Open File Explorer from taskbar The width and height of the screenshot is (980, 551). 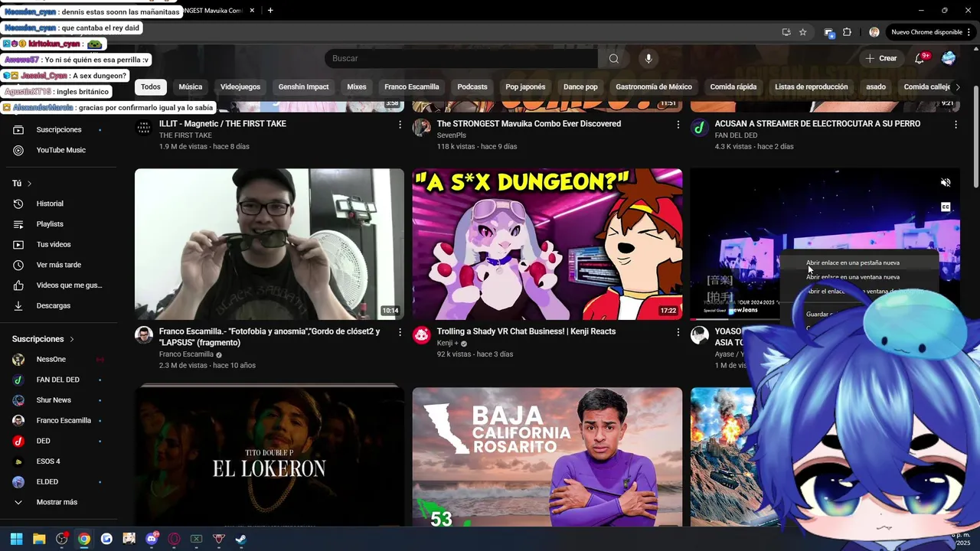(x=39, y=539)
